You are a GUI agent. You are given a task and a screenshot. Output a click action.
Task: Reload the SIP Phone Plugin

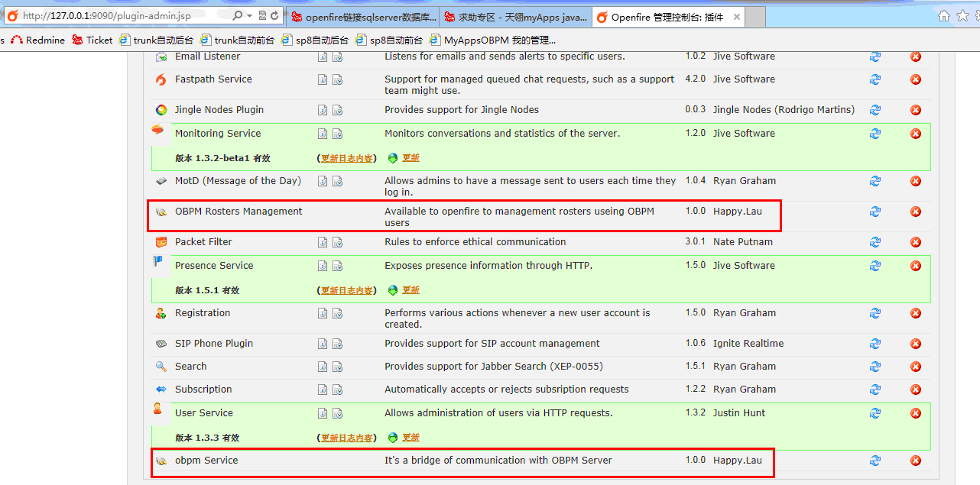pyautogui.click(x=875, y=344)
